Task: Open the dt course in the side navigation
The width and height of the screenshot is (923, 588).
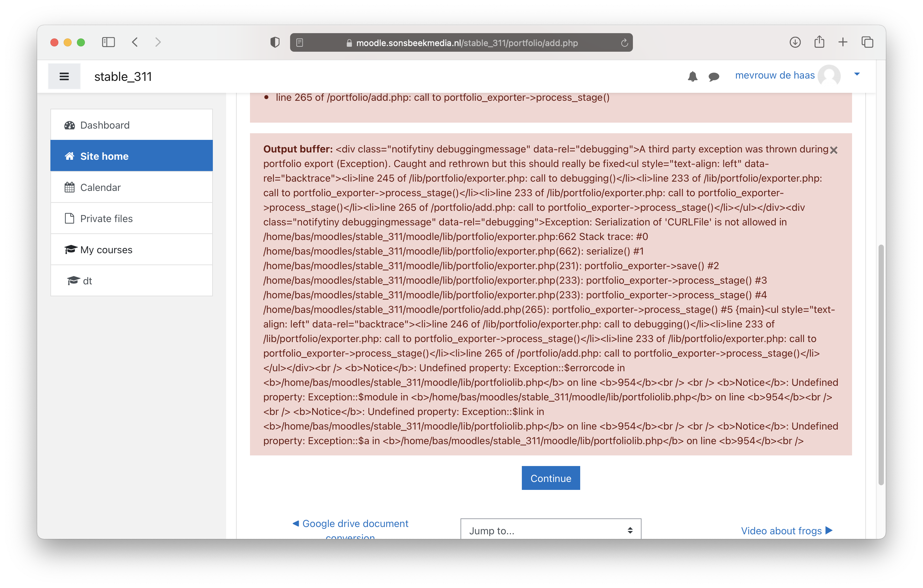Action: pyautogui.click(x=132, y=281)
